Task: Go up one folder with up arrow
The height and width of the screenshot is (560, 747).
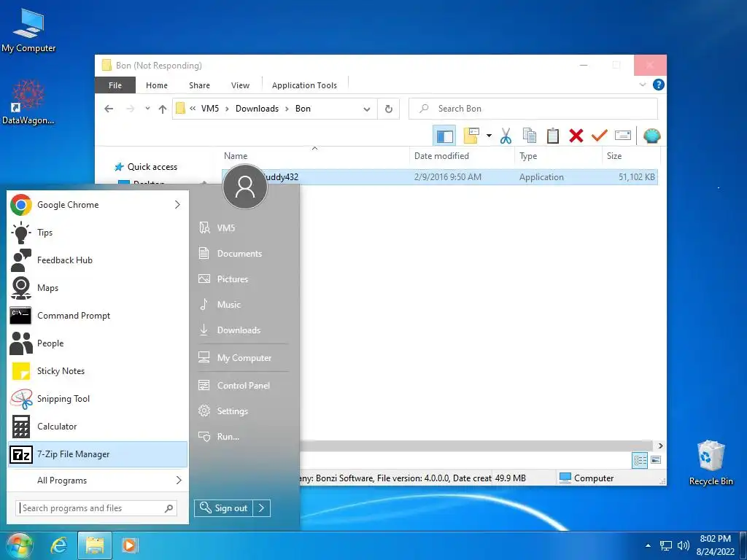Action: click(163, 109)
